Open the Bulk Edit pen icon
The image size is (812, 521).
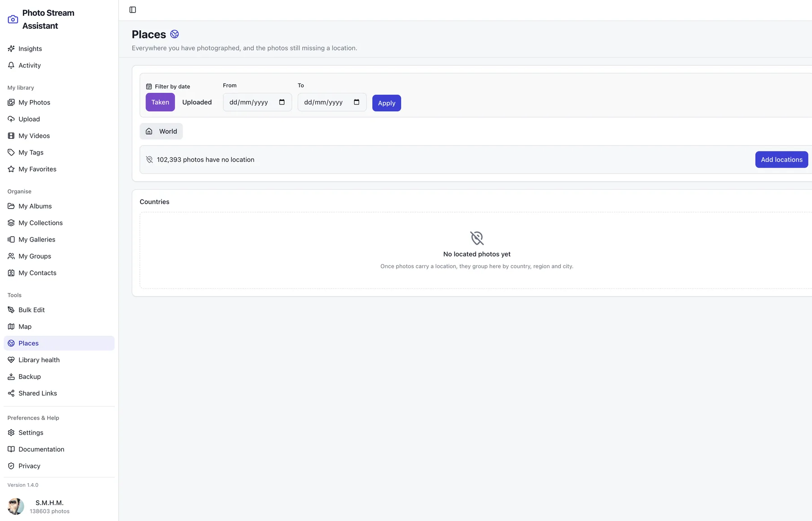pyautogui.click(x=11, y=310)
